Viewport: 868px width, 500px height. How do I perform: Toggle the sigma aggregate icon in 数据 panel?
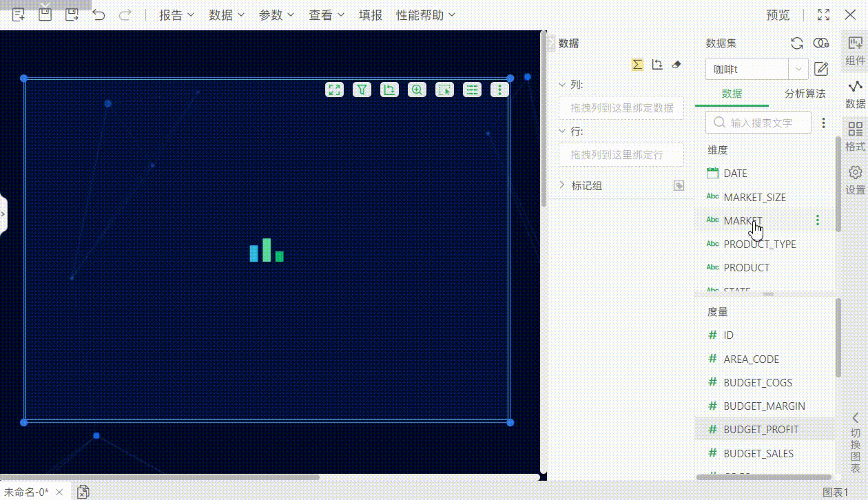637,64
